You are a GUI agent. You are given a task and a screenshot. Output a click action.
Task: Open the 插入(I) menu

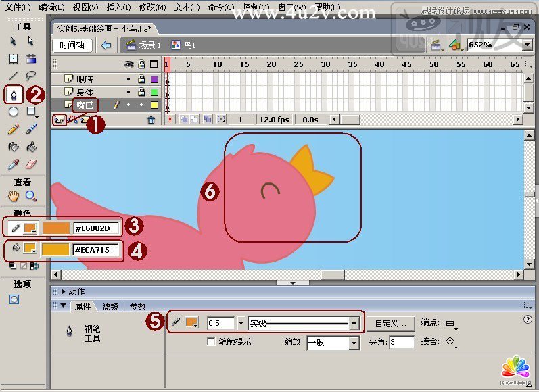119,7
